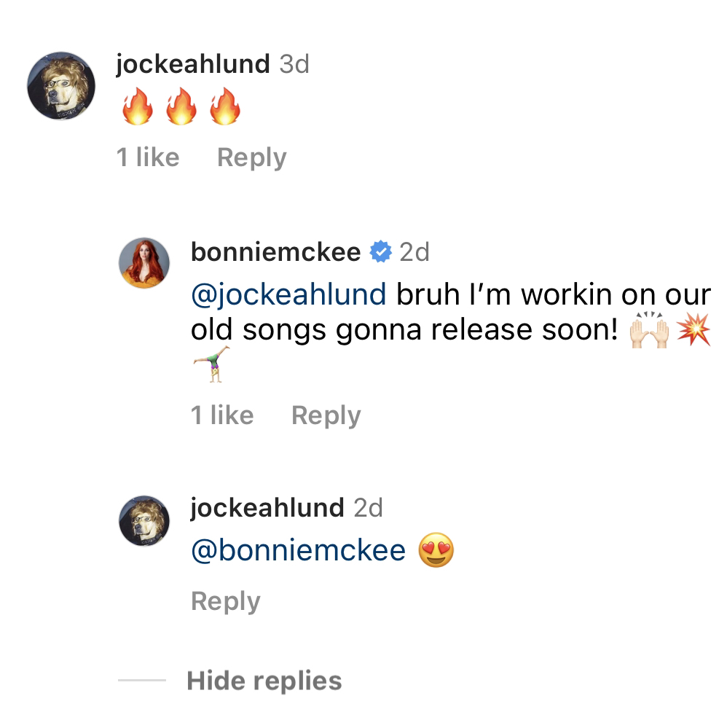Click bonniemckee's blue verified badge
The height and width of the screenshot is (728, 727).
pos(381,251)
